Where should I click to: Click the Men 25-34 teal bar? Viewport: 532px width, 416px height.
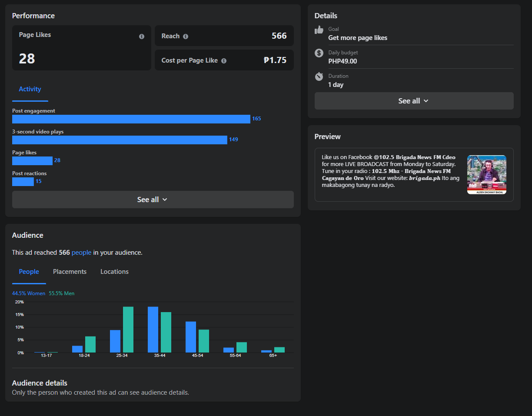[x=128, y=329]
